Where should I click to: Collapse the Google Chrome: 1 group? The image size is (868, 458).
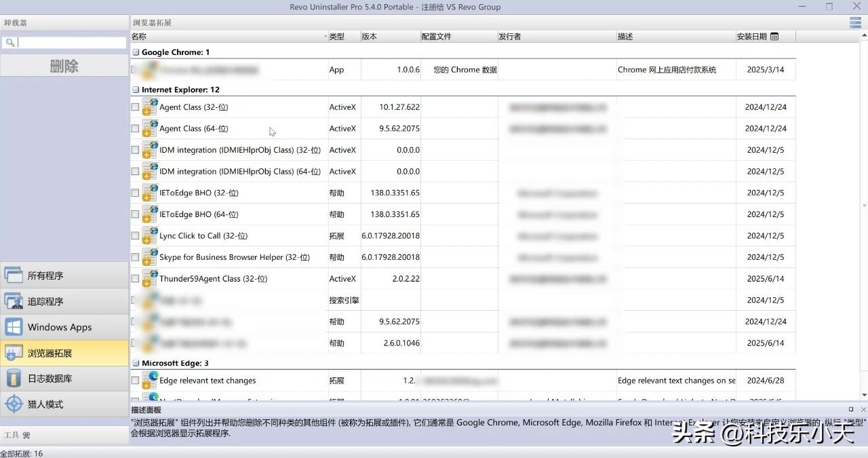(x=135, y=52)
